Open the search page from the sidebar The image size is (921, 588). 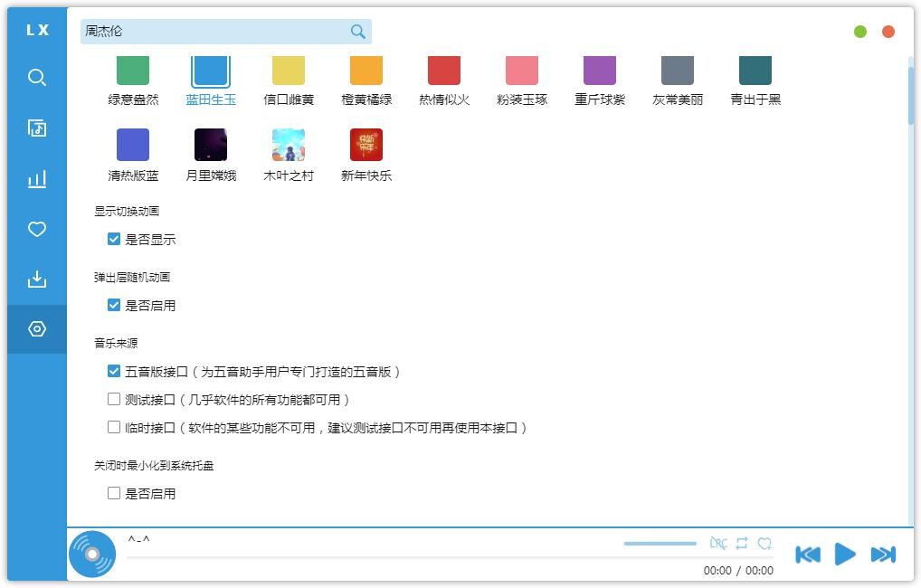(37, 78)
